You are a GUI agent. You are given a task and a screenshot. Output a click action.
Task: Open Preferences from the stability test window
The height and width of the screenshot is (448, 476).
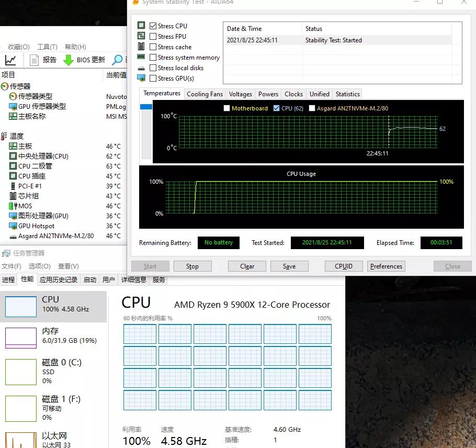point(386,266)
